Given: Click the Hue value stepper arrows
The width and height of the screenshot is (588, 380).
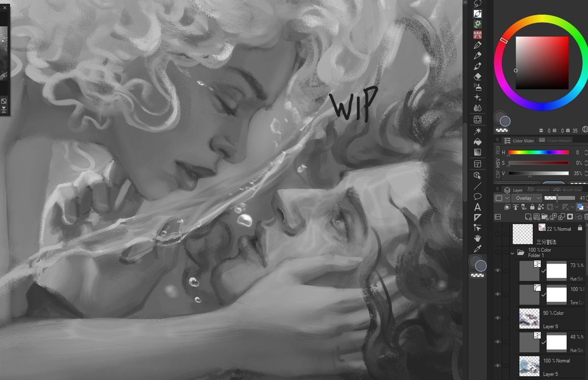Looking at the screenshot, I should click(x=586, y=152).
